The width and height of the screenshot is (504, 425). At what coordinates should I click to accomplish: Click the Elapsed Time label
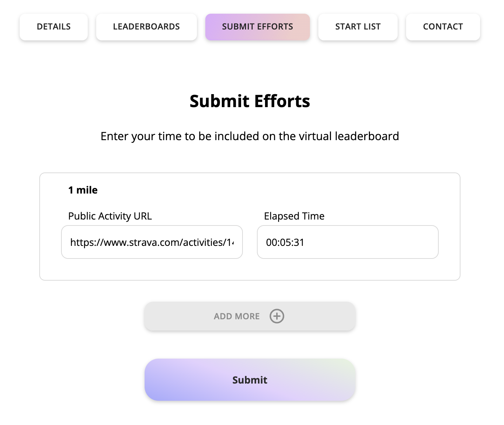294,216
